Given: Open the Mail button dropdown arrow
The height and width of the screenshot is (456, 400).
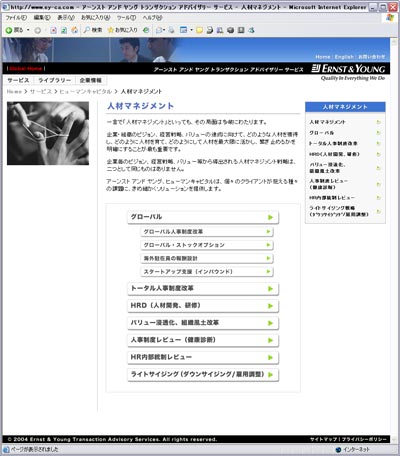Looking at the screenshot, I should 164,30.
